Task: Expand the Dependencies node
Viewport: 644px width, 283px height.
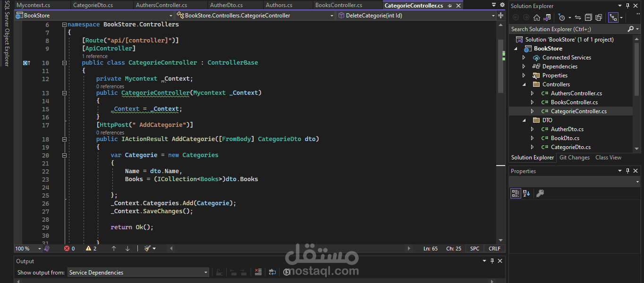Action: (524, 67)
